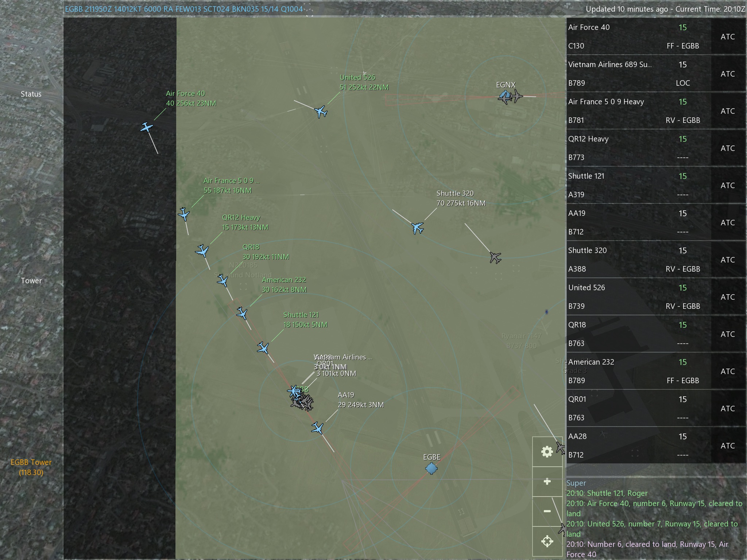Switch to the Tower tab
The image size is (747, 560).
31,281
